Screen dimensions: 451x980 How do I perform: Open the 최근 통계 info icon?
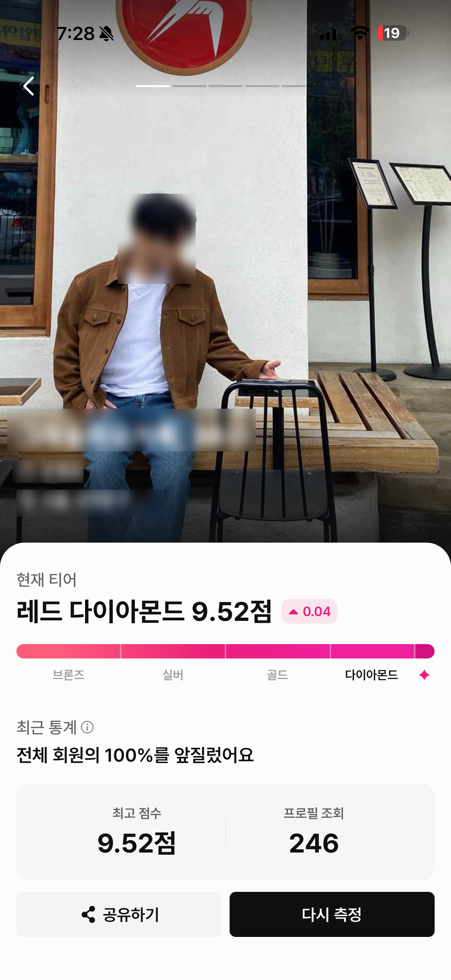click(x=87, y=727)
